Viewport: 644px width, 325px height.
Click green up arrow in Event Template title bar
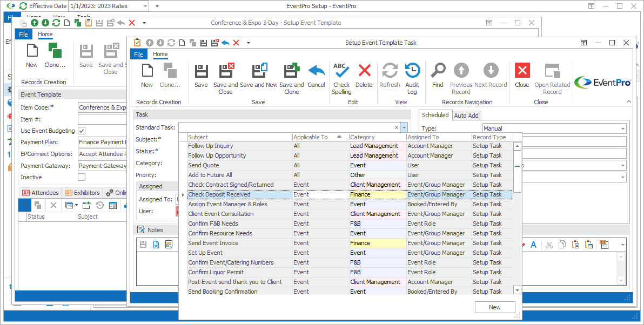tap(35, 23)
